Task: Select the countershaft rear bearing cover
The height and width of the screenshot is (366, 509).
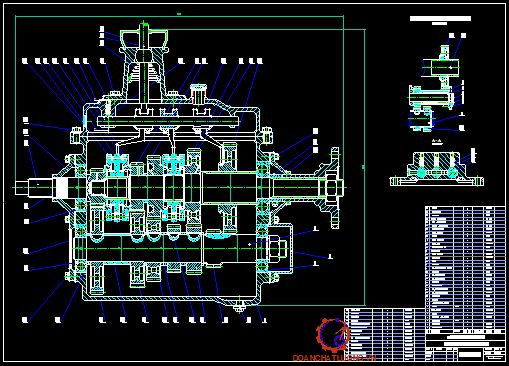Action: click(x=281, y=249)
